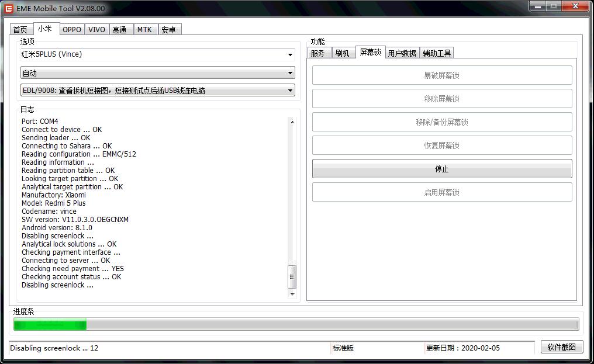Click log line 'Codename: vince'
The width and height of the screenshot is (594, 364).
(49, 212)
